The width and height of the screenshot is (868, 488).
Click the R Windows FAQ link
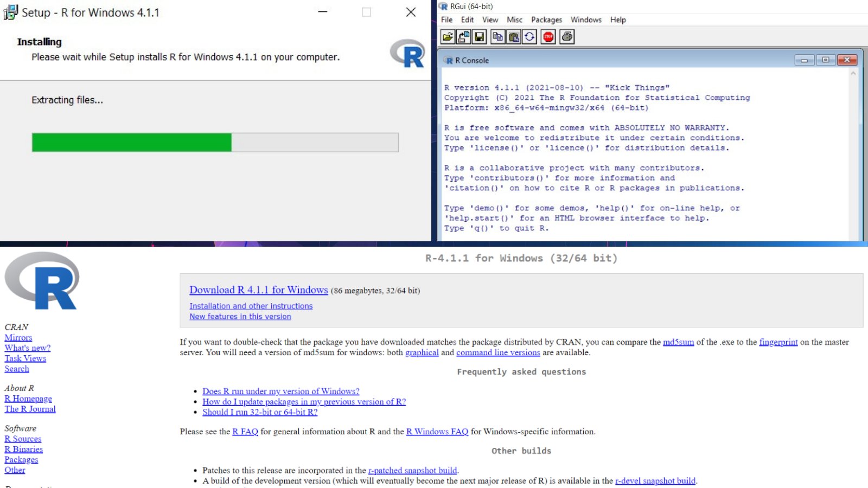[x=437, y=432]
